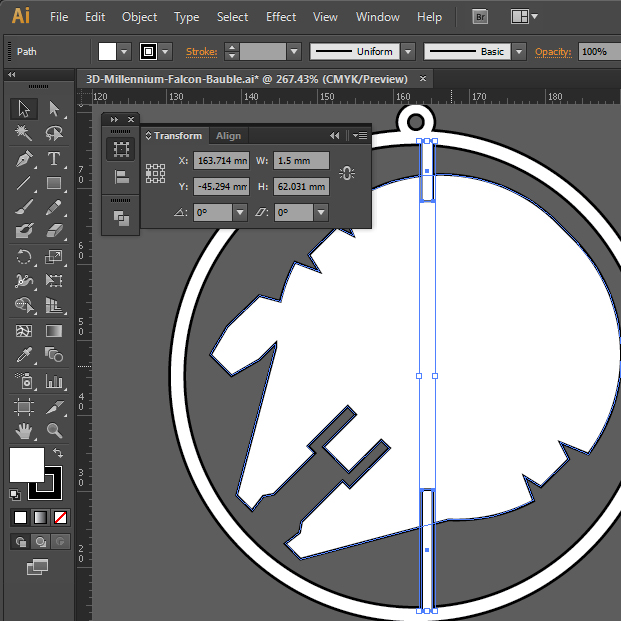The image size is (621, 621).
Task: Change the screen mode
Action: tap(38, 567)
